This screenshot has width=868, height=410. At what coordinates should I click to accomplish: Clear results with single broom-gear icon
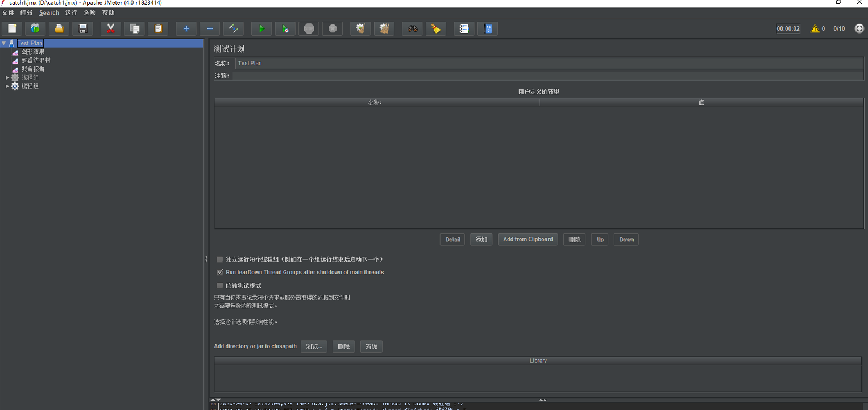click(x=360, y=28)
